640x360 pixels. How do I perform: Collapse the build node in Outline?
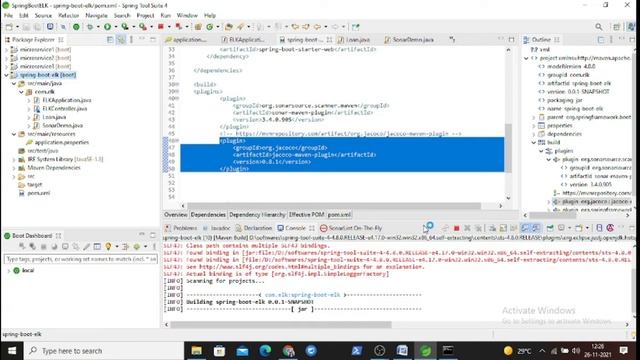click(x=533, y=142)
